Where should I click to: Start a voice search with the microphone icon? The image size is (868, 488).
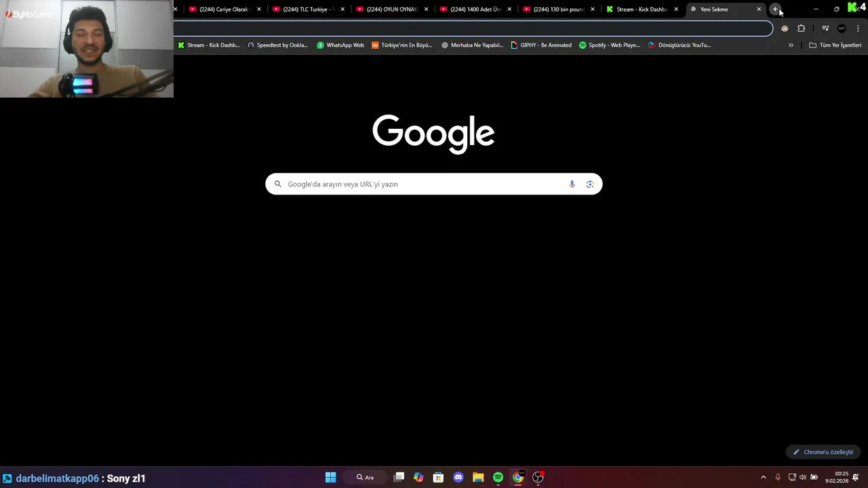click(x=572, y=184)
